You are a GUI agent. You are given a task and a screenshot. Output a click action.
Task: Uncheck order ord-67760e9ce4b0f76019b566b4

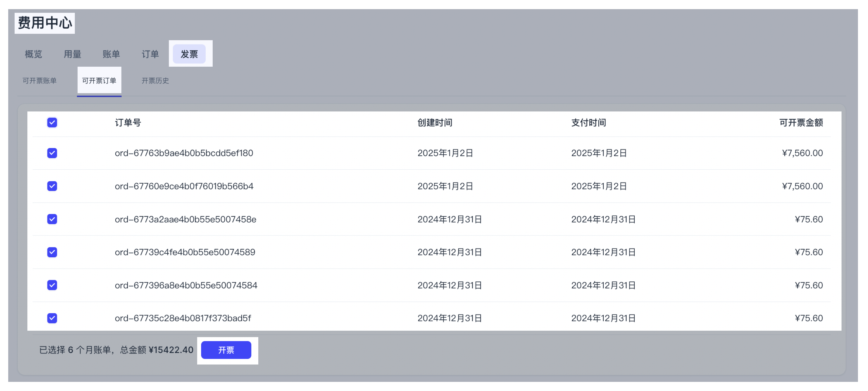click(52, 186)
